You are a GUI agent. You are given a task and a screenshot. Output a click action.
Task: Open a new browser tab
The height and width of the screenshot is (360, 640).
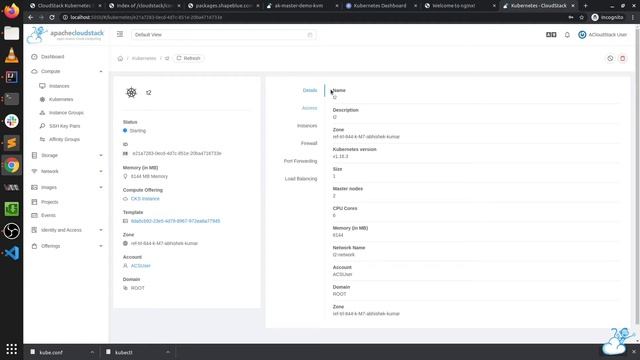(585, 6)
